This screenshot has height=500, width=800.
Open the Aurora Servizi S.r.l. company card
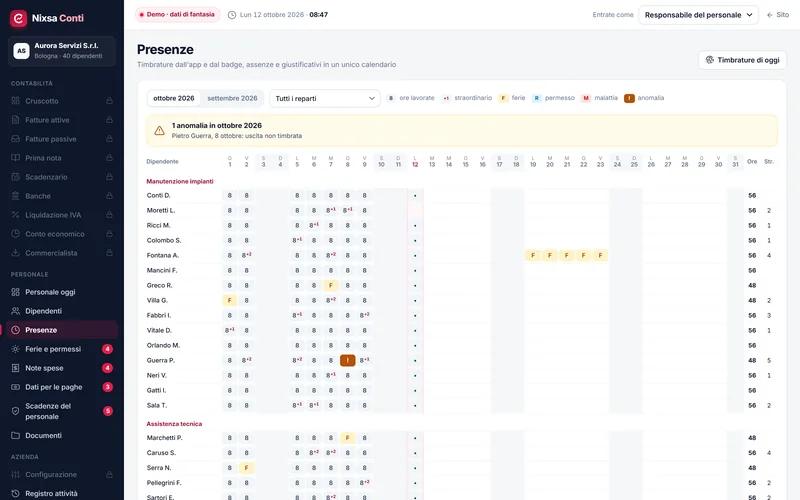click(x=62, y=51)
